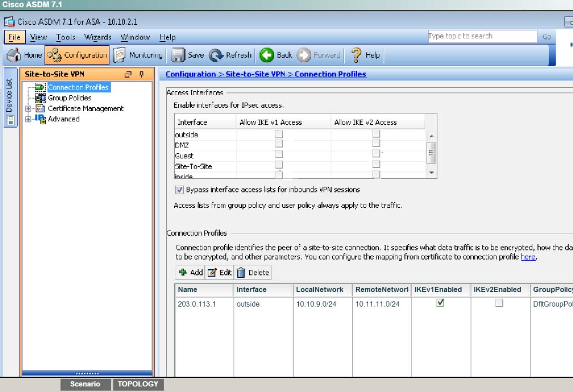Select the Configuration gears icon
This screenshot has width=573, height=392.
[x=54, y=55]
